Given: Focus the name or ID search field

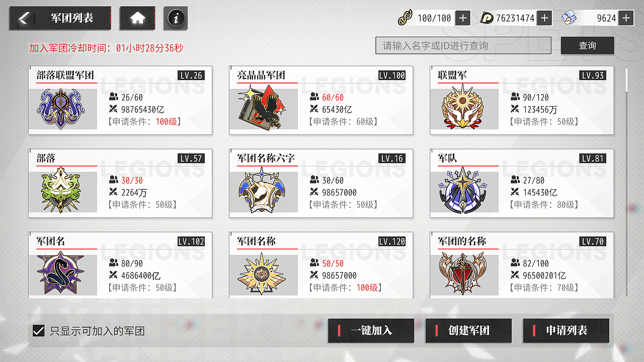Looking at the screenshot, I should click(463, 46).
